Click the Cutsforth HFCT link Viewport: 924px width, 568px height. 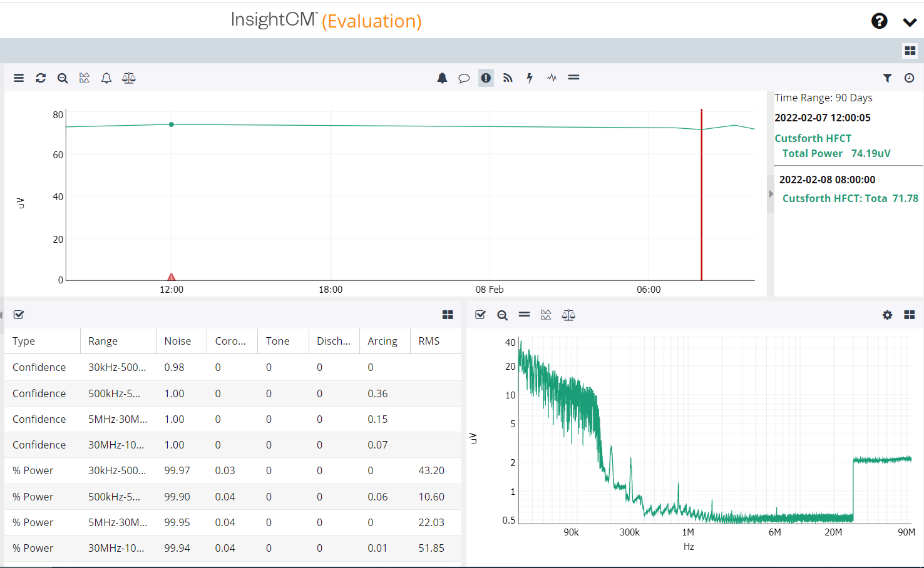click(813, 138)
